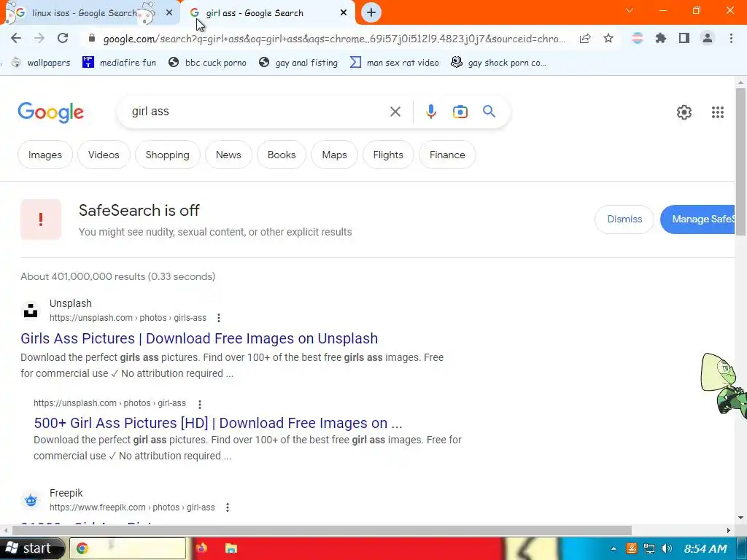Open the mediafire fun bookmark

[120, 63]
